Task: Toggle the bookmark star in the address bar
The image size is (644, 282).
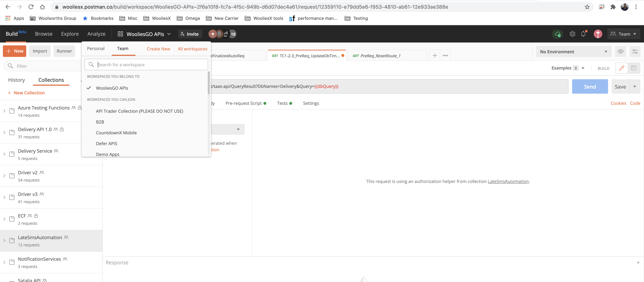Action: [587, 7]
